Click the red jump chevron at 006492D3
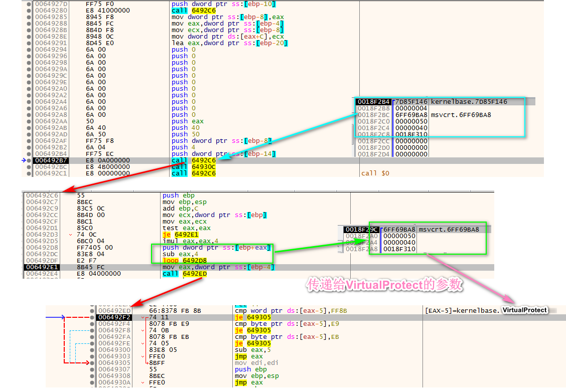 (70, 235)
